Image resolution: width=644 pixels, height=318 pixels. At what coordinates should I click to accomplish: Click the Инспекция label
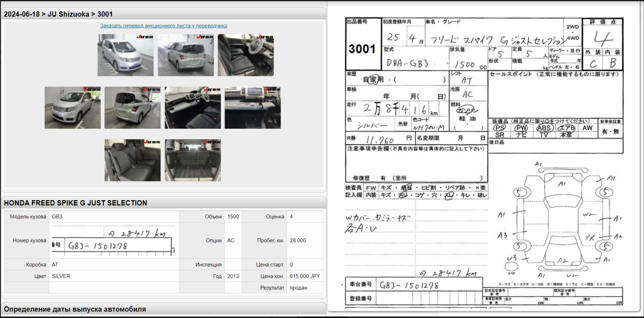pos(209,264)
